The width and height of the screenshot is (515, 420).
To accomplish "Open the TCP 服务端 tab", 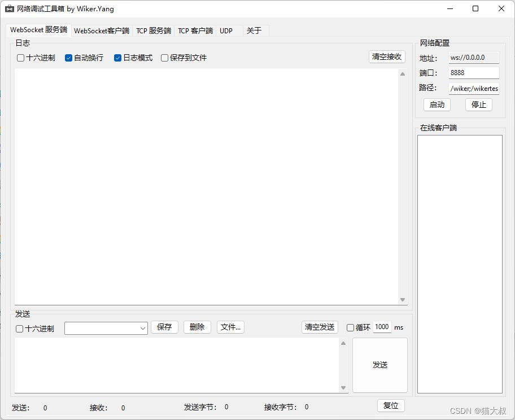I will pos(154,30).
